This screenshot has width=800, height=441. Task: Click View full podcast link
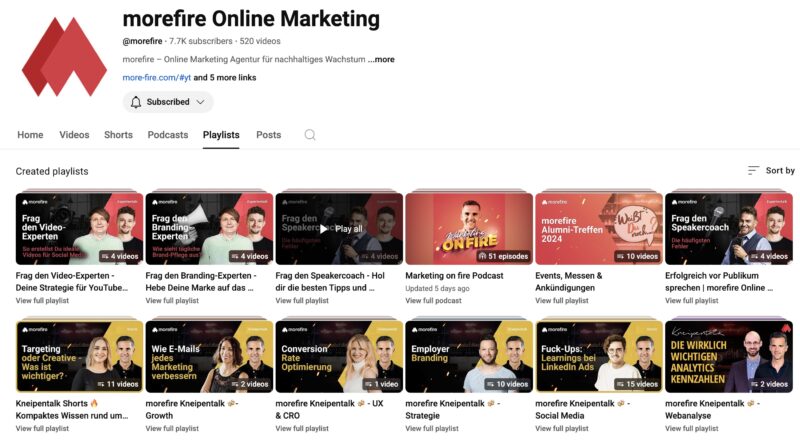click(433, 301)
